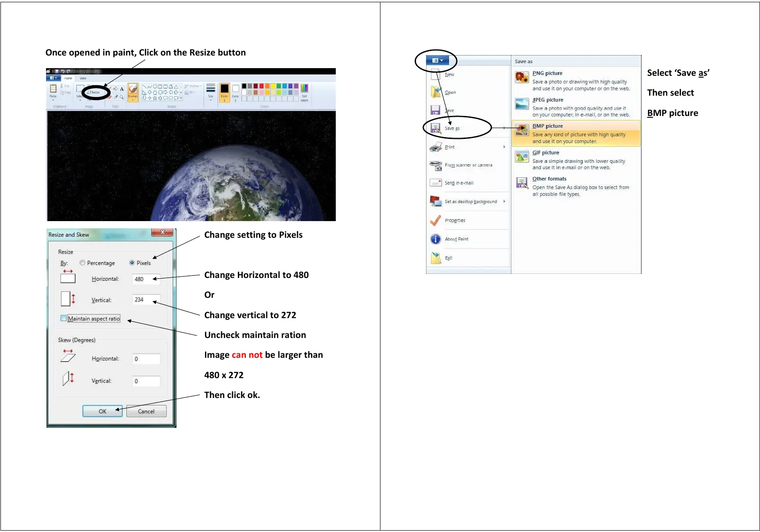Click Send in e-mail menu entry
Image resolution: width=760 pixels, height=532 pixels.
[x=467, y=183]
